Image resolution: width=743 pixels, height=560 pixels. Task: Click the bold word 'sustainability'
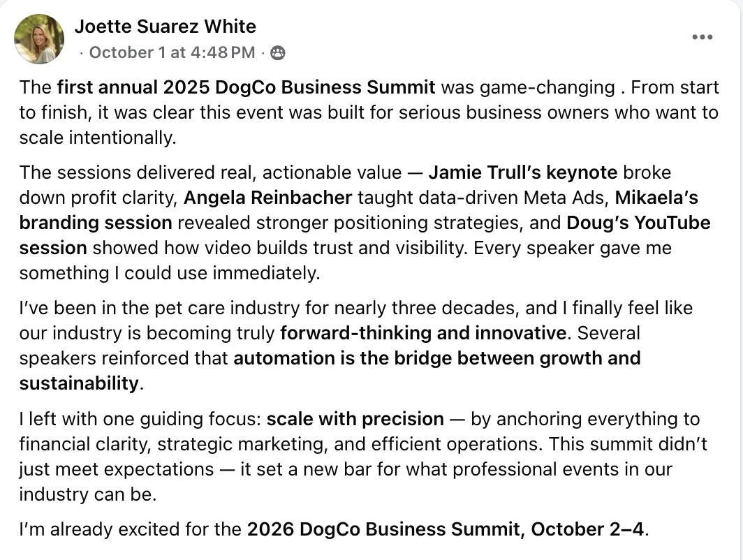pyautogui.click(x=79, y=383)
